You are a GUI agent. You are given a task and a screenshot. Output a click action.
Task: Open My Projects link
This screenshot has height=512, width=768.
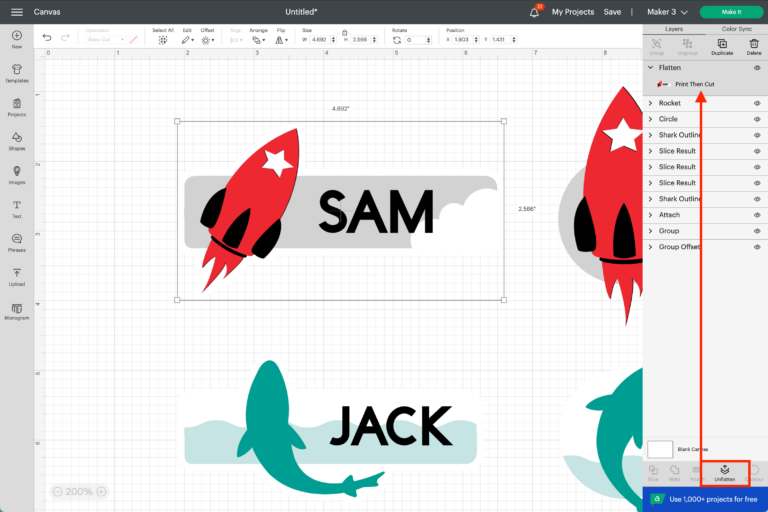click(x=572, y=12)
